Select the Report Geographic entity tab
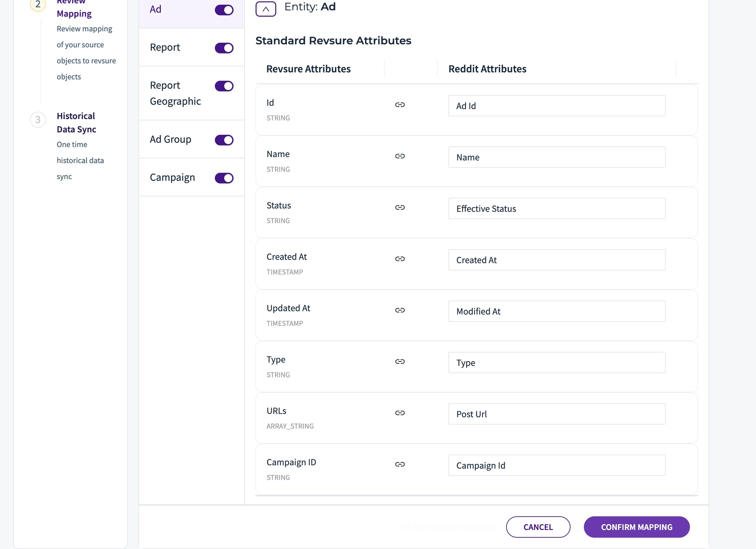756x549 pixels. [175, 93]
